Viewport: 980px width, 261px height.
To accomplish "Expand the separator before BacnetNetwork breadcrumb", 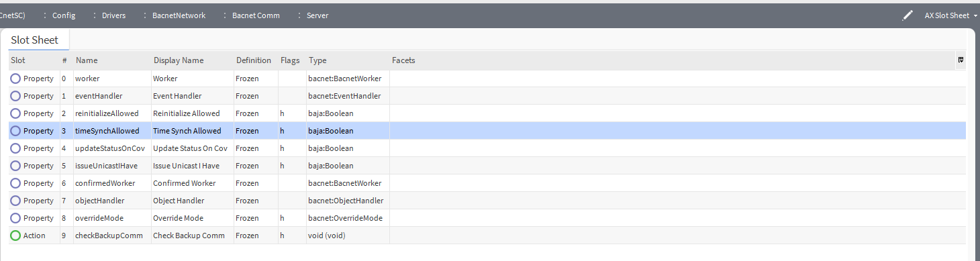I will click(x=145, y=15).
